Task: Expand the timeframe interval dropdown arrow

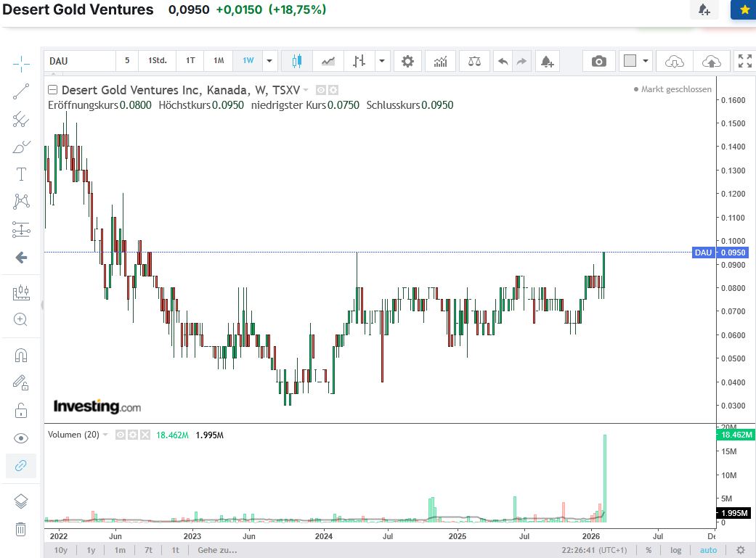Action: click(x=269, y=61)
